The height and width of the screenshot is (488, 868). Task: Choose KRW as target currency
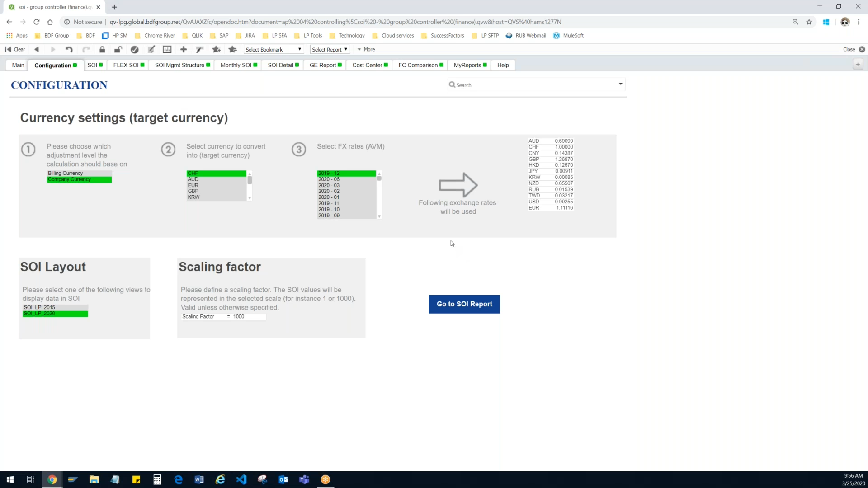click(216, 197)
